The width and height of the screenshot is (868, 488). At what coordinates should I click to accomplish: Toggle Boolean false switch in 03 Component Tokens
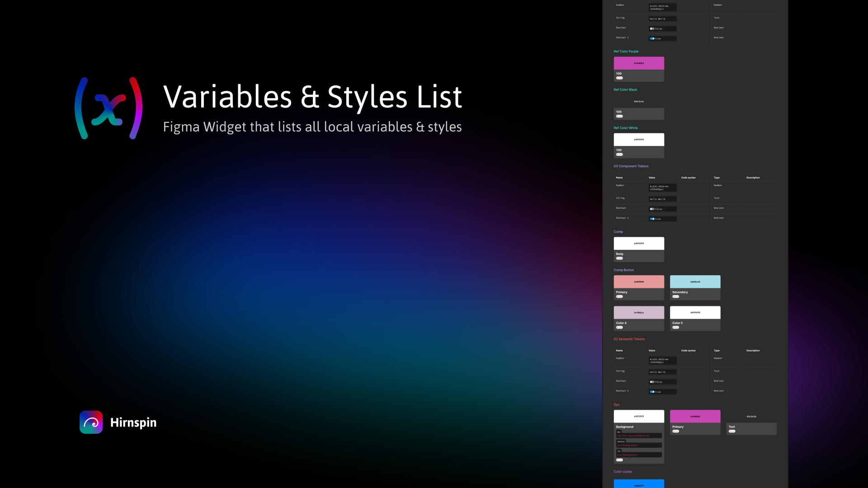click(652, 209)
